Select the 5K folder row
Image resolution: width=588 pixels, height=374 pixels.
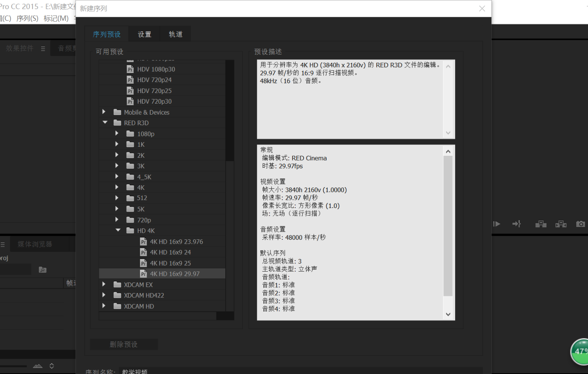pyautogui.click(x=162, y=209)
